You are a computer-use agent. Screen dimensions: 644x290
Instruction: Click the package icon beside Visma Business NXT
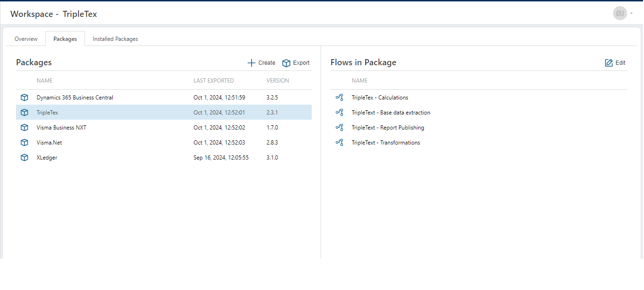(x=24, y=128)
